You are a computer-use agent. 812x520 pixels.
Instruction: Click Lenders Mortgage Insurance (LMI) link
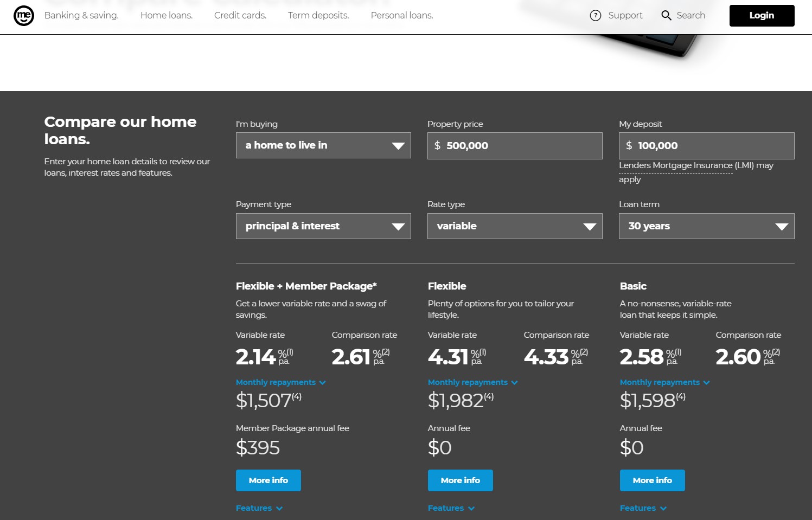point(676,166)
